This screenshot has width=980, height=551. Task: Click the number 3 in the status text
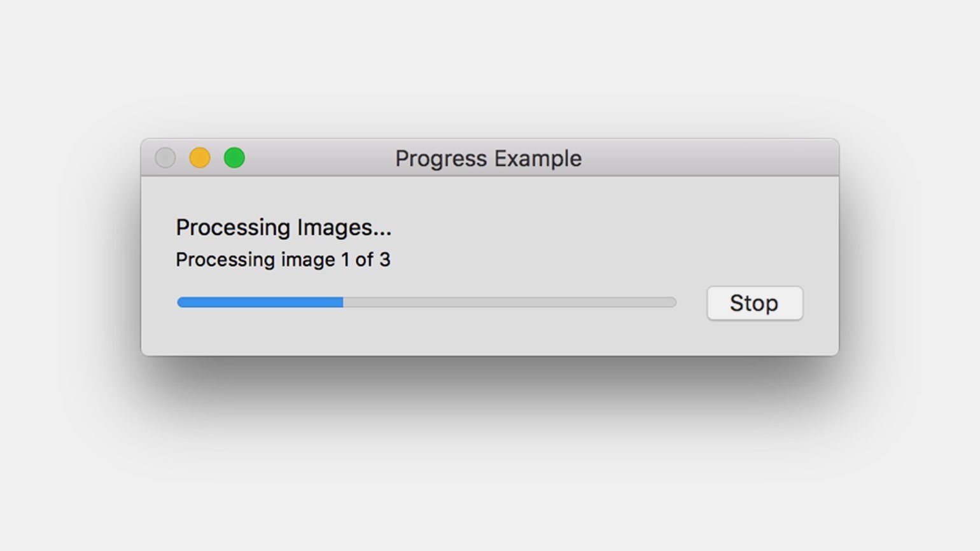pyautogui.click(x=385, y=260)
